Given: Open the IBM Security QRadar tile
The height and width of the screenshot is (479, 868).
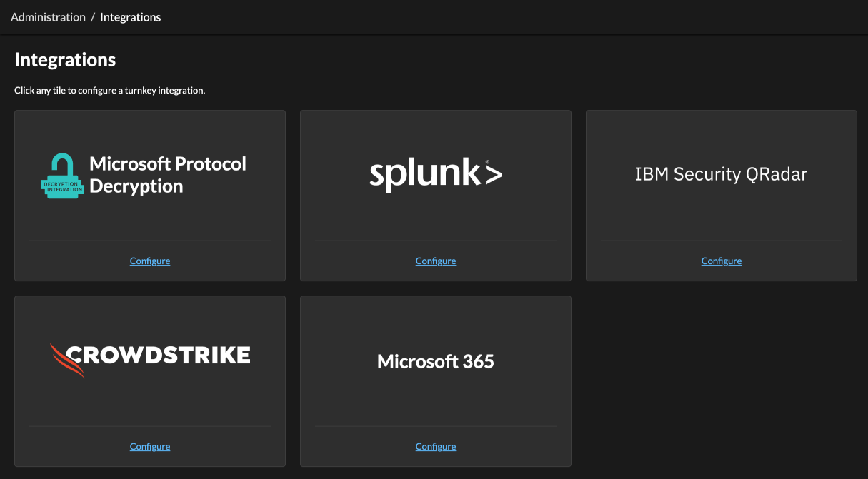Looking at the screenshot, I should [722, 196].
